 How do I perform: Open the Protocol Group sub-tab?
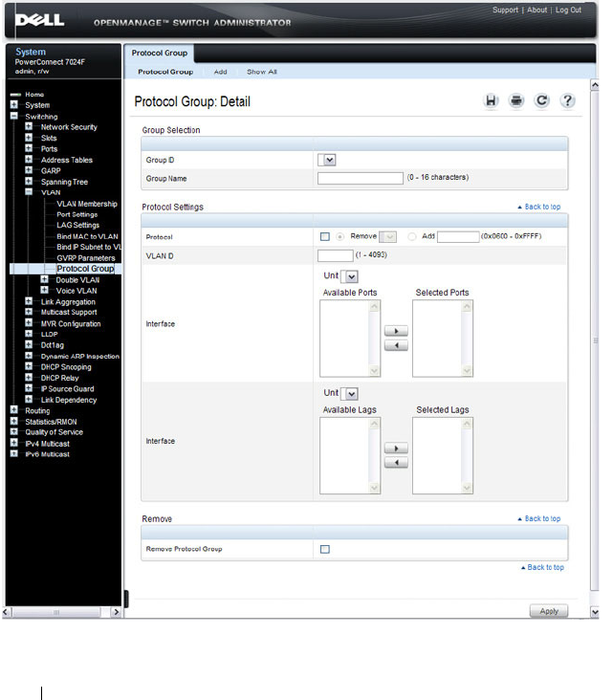[165, 72]
